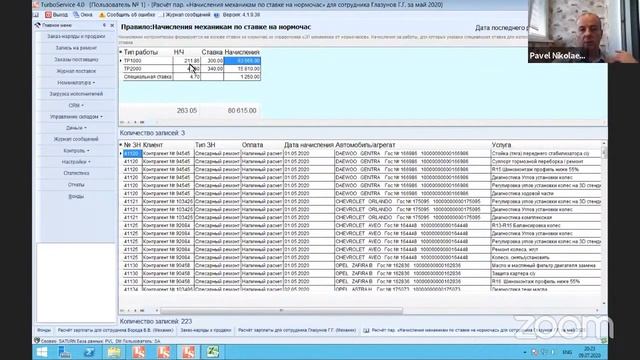The height and width of the screenshot is (360, 640).
Task: Open Загрузка исполнителей menu item
Action: (x=76, y=94)
